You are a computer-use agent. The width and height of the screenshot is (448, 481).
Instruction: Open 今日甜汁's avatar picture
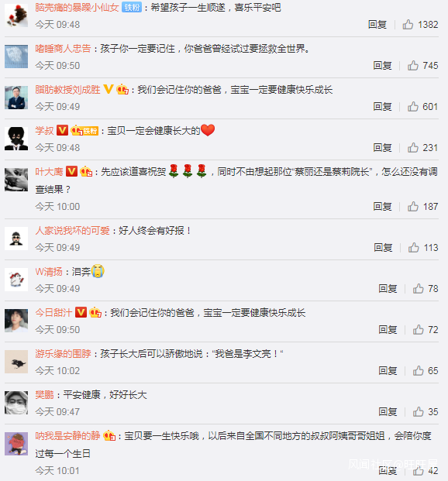[x=16, y=321]
